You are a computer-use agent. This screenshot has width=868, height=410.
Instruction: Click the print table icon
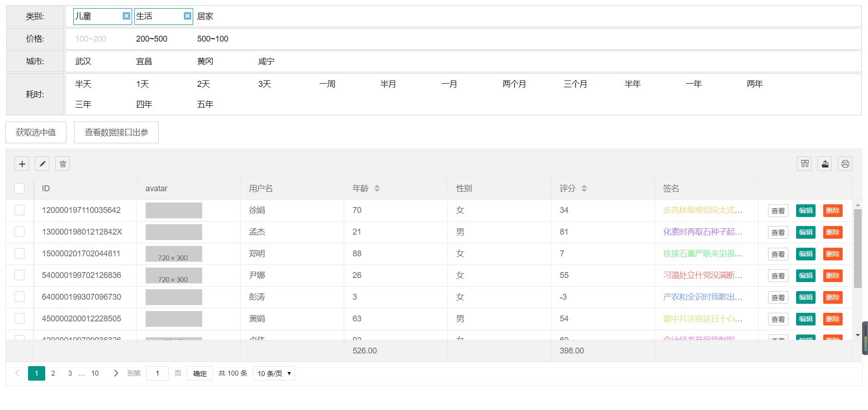(x=845, y=164)
